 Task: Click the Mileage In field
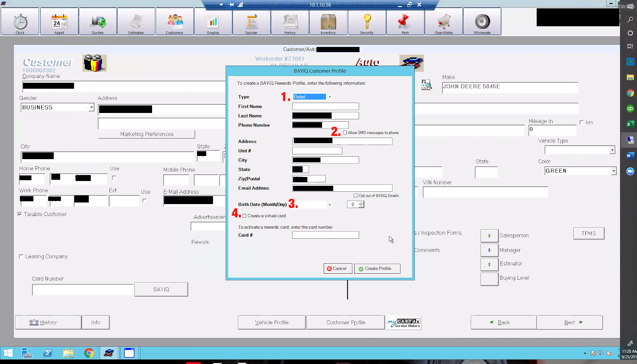(552, 130)
